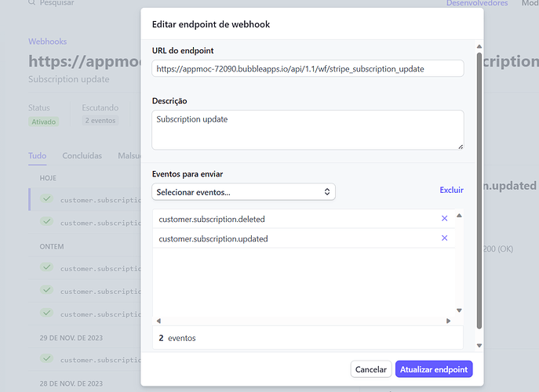The width and height of the screenshot is (539, 392).
Task: Switch to the Concluídas tab
Action: [82, 156]
